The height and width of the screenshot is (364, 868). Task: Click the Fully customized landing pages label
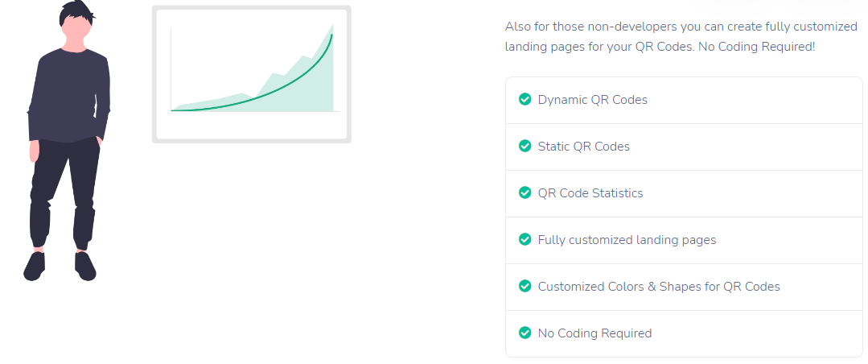point(627,240)
